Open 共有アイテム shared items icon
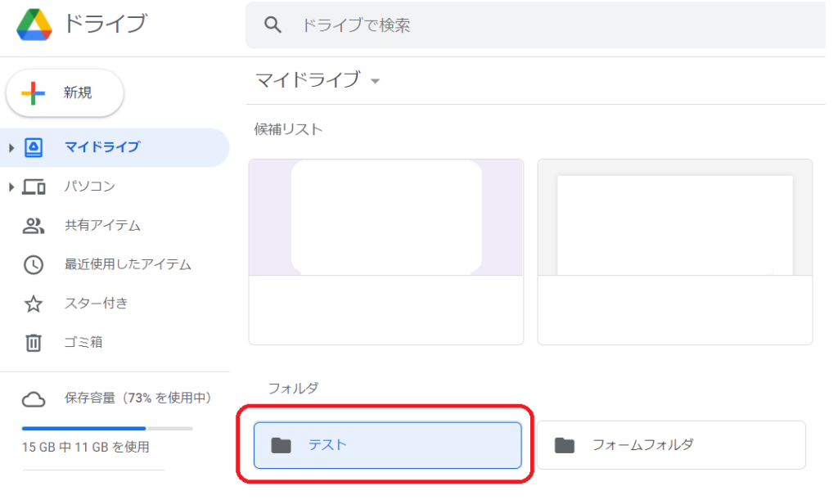The height and width of the screenshot is (504, 838). [x=33, y=226]
